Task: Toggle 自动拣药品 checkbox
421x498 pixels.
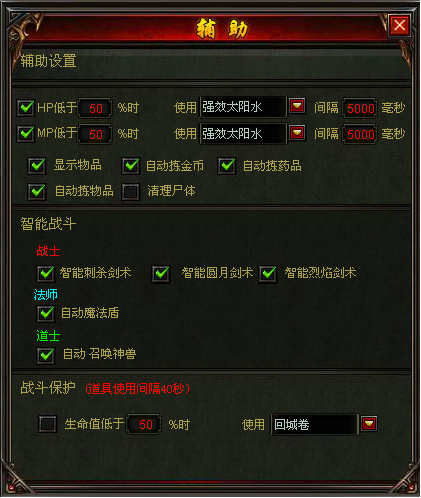Action: [227, 166]
